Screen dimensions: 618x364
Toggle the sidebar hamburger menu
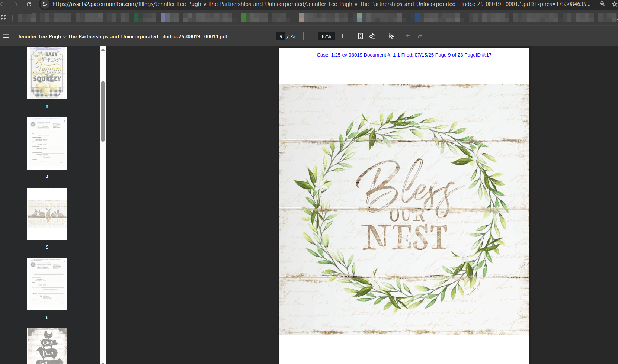click(6, 36)
